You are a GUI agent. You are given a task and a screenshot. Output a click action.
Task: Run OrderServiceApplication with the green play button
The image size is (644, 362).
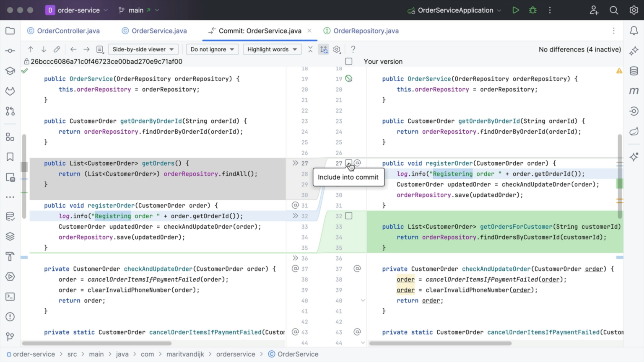click(516, 10)
